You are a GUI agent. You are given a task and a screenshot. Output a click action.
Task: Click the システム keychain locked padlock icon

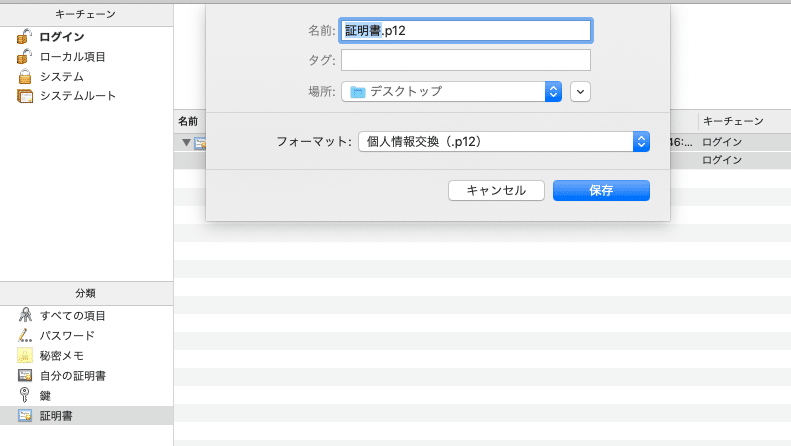click(25, 77)
